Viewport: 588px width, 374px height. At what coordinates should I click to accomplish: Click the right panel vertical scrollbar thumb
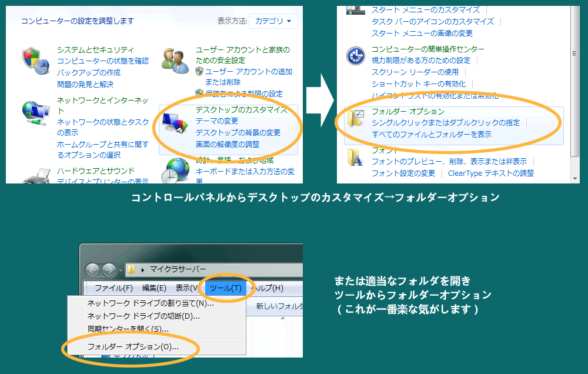[575, 81]
